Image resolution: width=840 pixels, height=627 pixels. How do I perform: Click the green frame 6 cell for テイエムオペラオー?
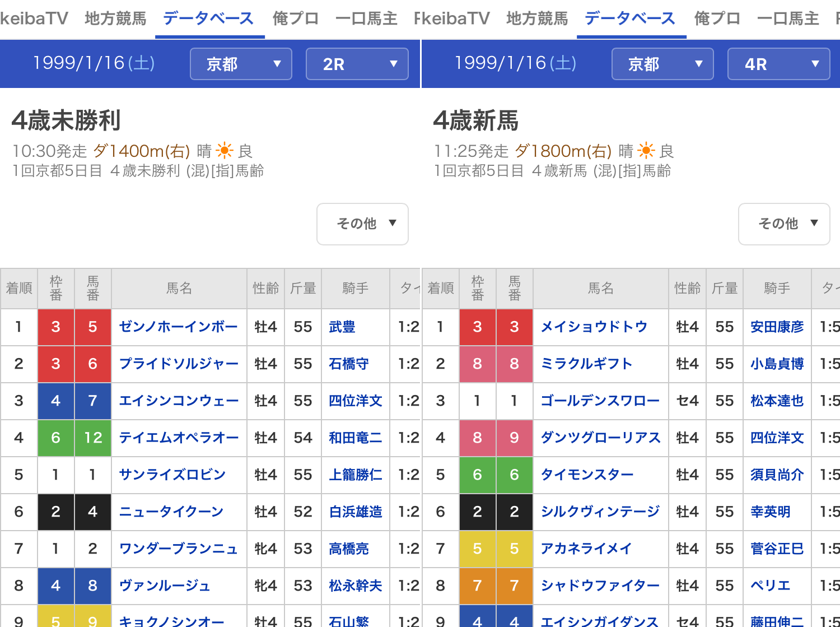pos(55,438)
